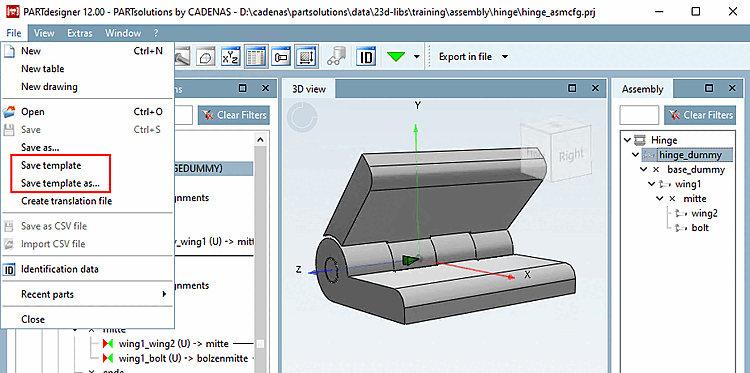Choose Save template as... from File menu
The image size is (750, 373).
point(60,183)
